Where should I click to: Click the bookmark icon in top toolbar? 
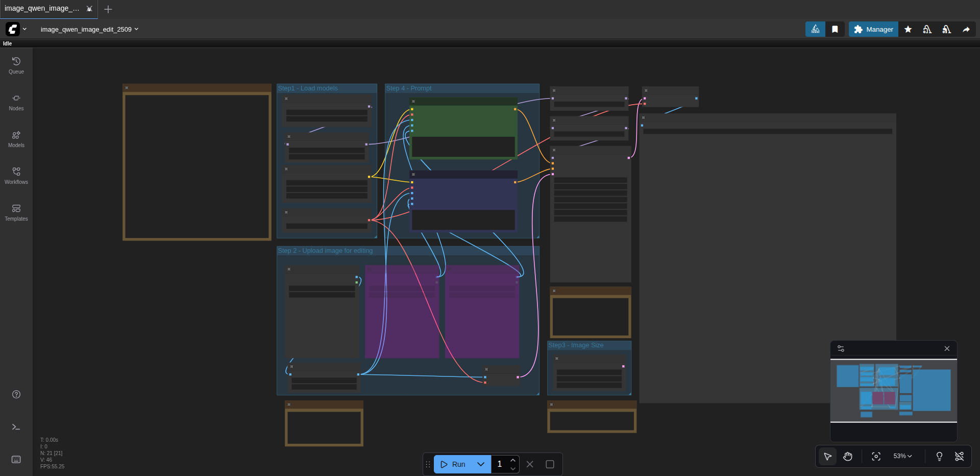(x=835, y=30)
